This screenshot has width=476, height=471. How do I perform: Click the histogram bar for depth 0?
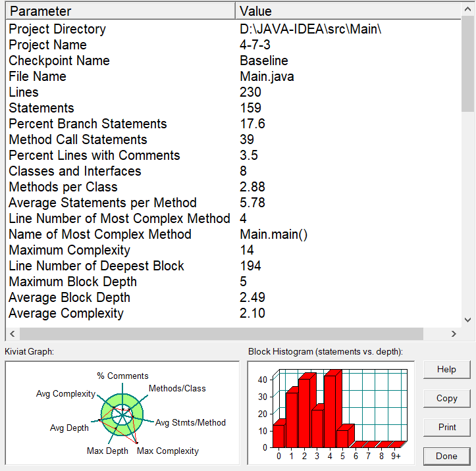pos(278,436)
